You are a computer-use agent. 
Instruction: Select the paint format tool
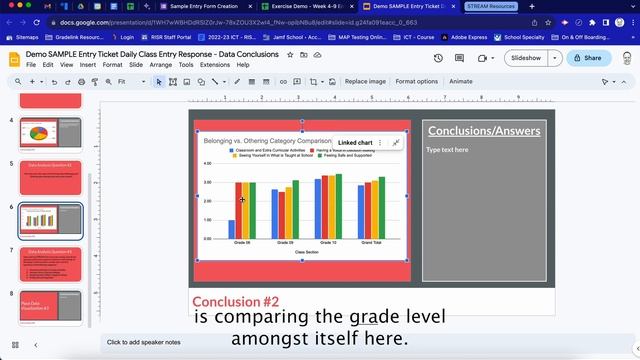pos(95,82)
